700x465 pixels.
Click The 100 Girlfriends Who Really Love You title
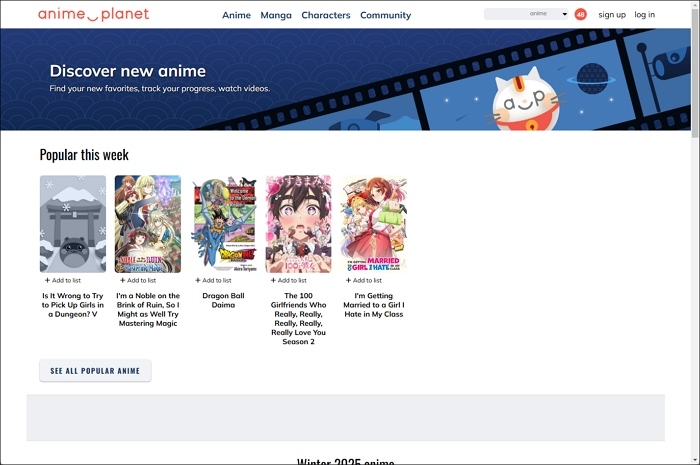pos(299,319)
